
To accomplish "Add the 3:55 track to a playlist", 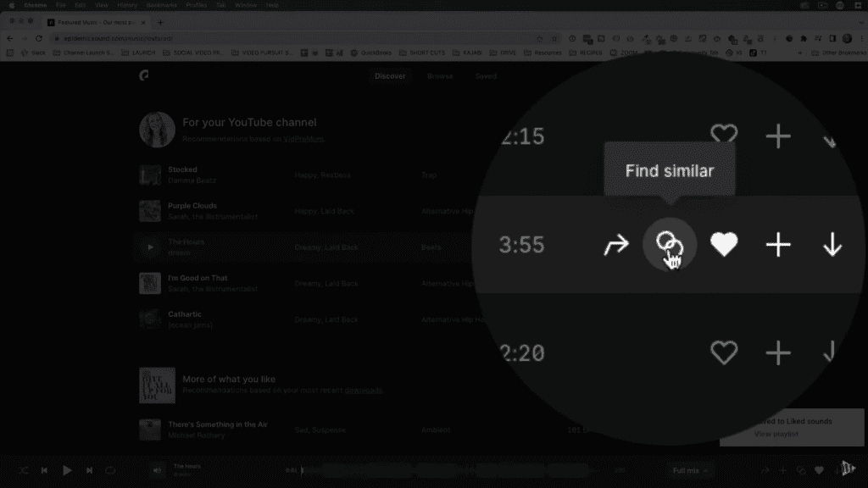I will 778,245.
